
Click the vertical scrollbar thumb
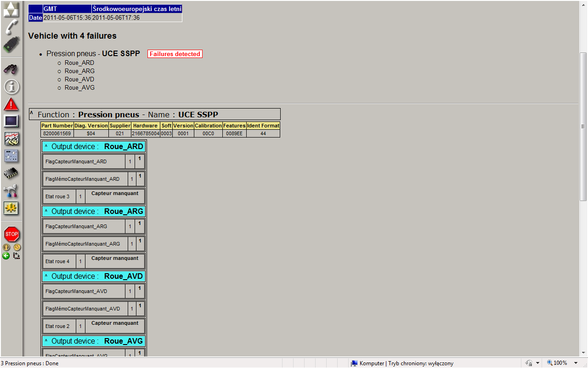pyautogui.click(x=583, y=126)
